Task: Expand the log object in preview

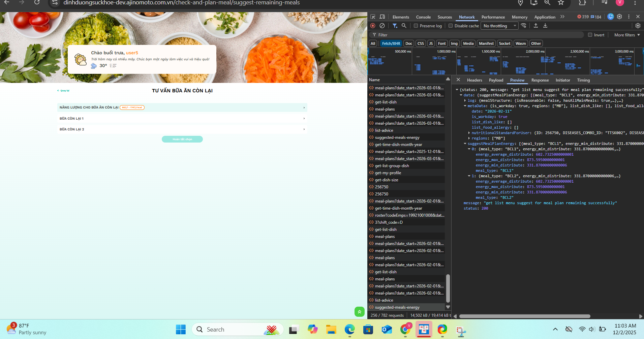Action: tap(465, 100)
